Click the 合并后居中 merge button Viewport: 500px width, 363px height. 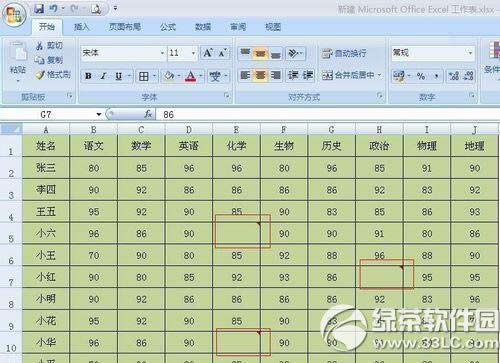(351, 76)
